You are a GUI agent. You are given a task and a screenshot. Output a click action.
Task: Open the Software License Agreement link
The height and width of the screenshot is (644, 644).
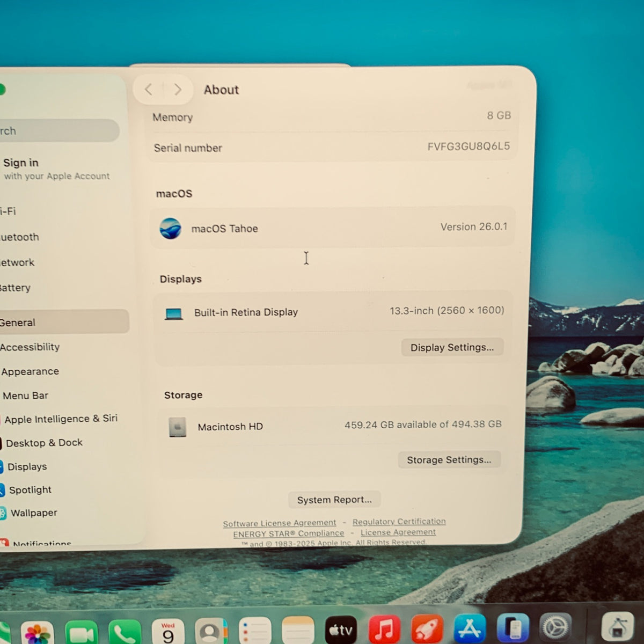[x=279, y=523]
